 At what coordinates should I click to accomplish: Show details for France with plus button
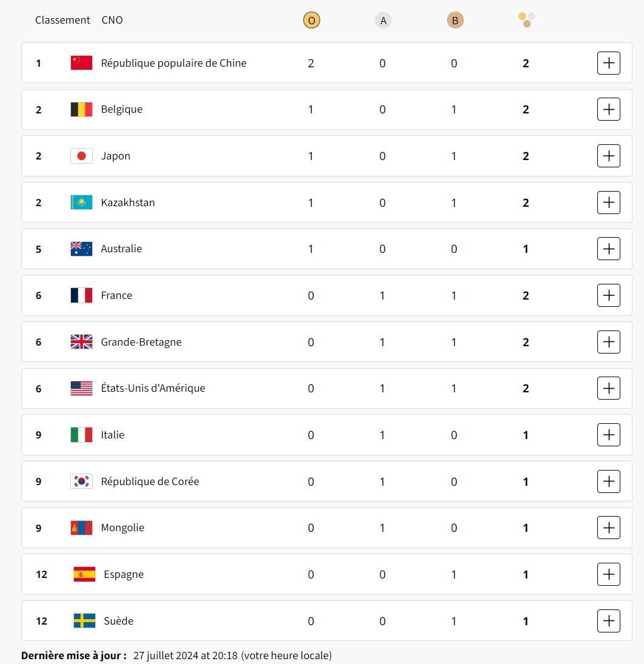(x=608, y=295)
